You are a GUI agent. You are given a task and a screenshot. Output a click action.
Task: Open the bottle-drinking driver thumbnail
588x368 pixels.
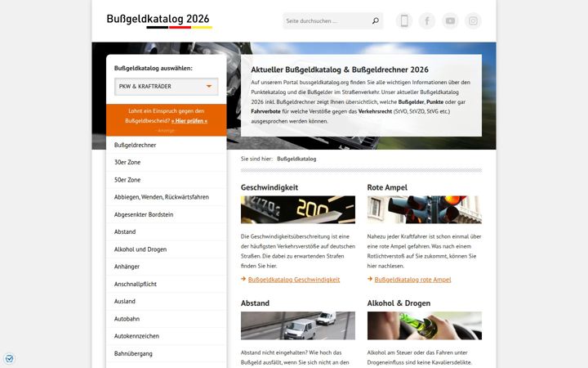pyautogui.click(x=424, y=325)
